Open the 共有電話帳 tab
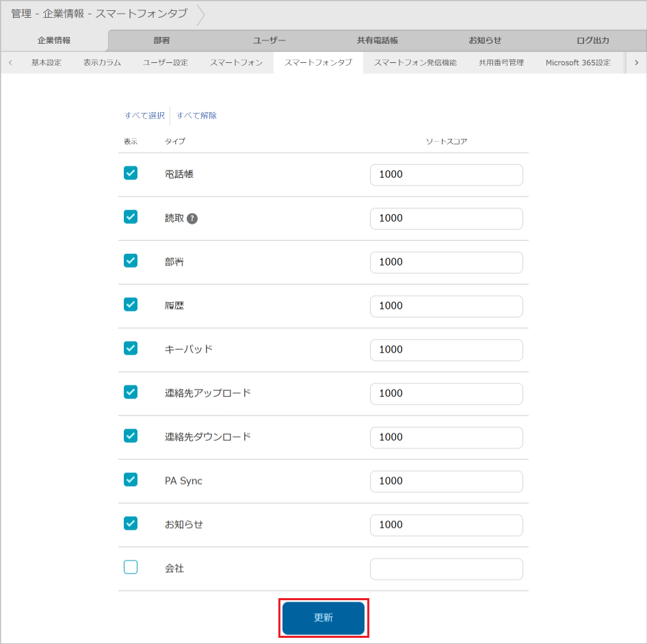Image resolution: width=647 pixels, height=644 pixels. (377, 41)
